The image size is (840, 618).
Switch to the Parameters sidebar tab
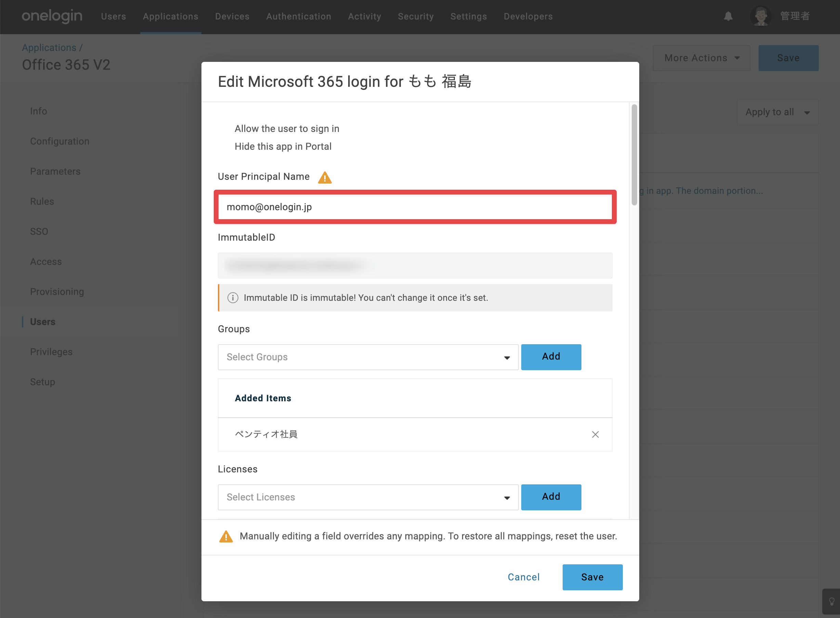pyautogui.click(x=55, y=171)
